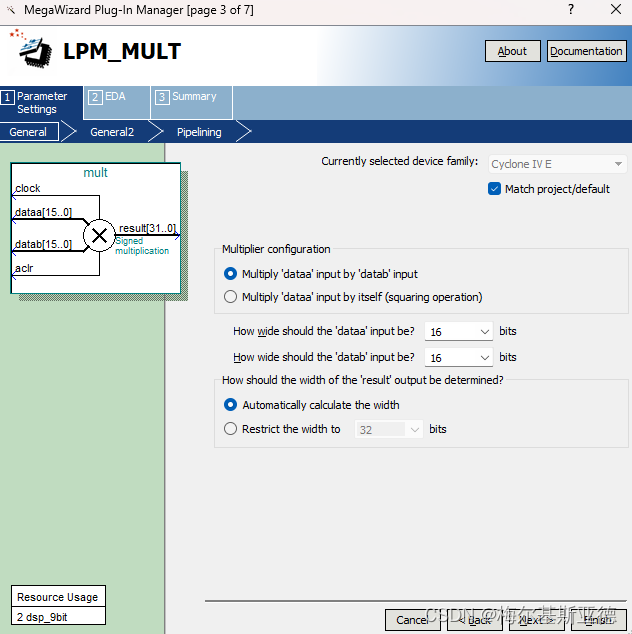Open the device family dropdown

click(557, 164)
